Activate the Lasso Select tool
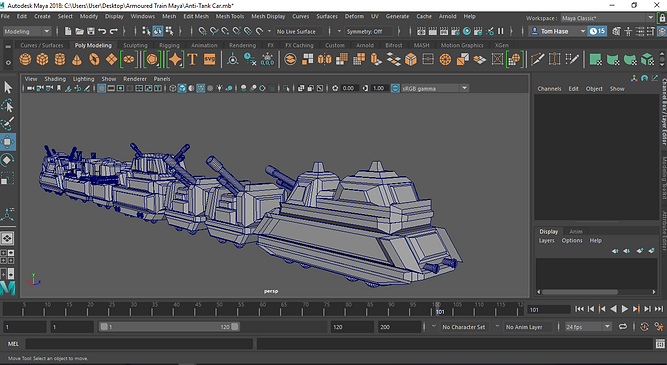Image resolution: width=667 pixels, height=365 pixels. 8,106
